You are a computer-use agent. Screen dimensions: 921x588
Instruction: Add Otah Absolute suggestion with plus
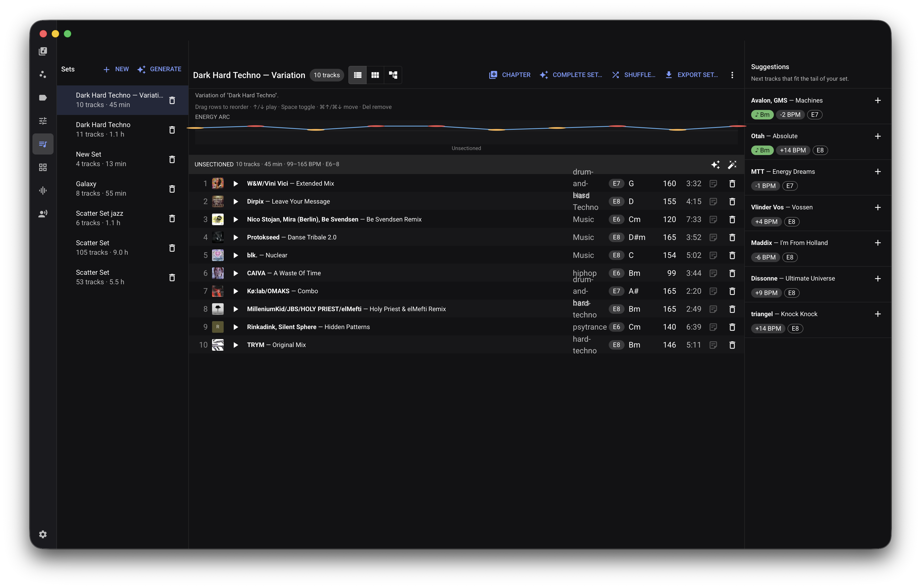click(x=878, y=136)
